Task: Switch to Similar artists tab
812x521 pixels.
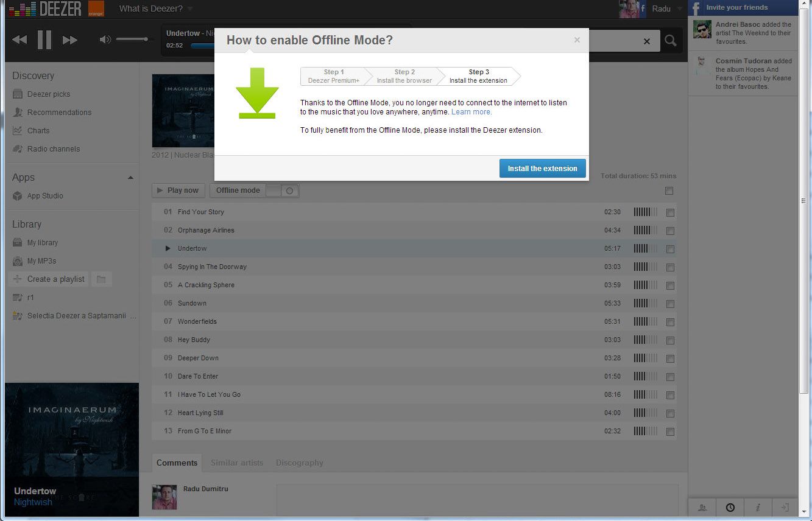Action: (x=237, y=463)
